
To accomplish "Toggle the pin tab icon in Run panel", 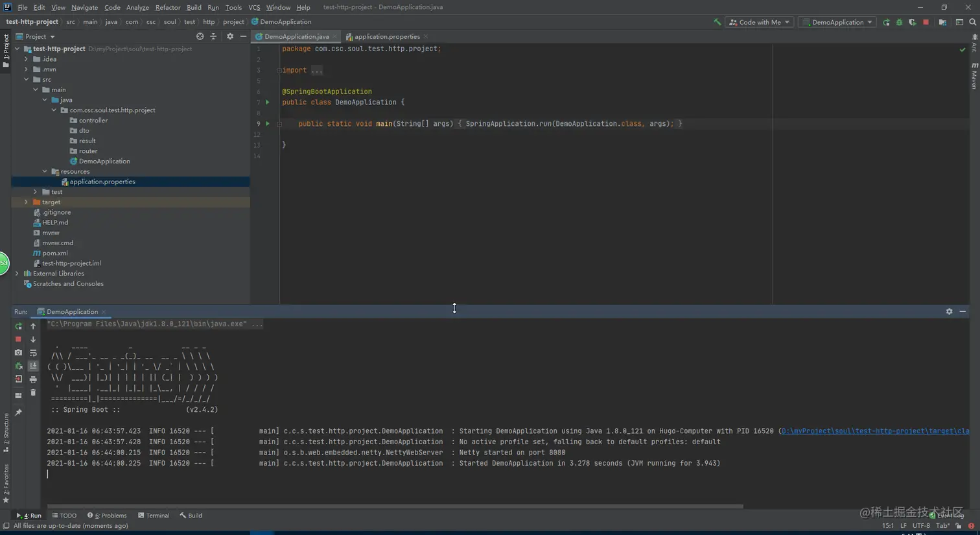I will [x=18, y=412].
